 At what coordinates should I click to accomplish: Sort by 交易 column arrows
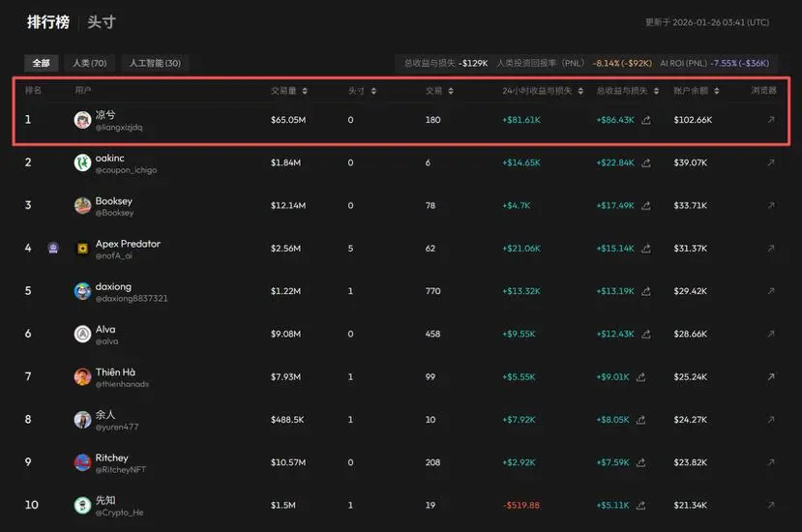tap(451, 91)
